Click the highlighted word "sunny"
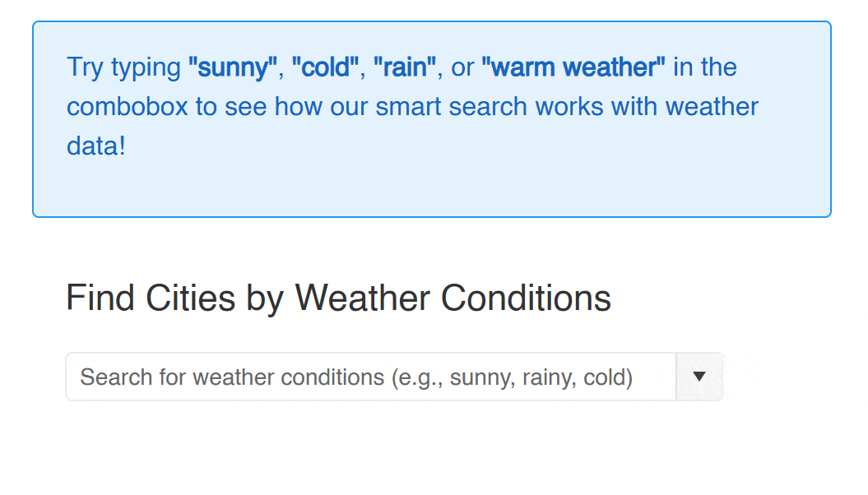The width and height of the screenshot is (868, 495). tap(232, 67)
